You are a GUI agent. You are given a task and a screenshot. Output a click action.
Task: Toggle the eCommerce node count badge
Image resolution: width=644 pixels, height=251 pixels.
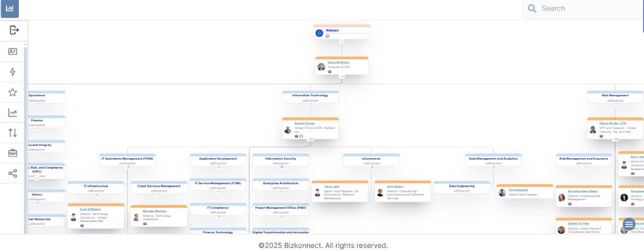(x=371, y=167)
